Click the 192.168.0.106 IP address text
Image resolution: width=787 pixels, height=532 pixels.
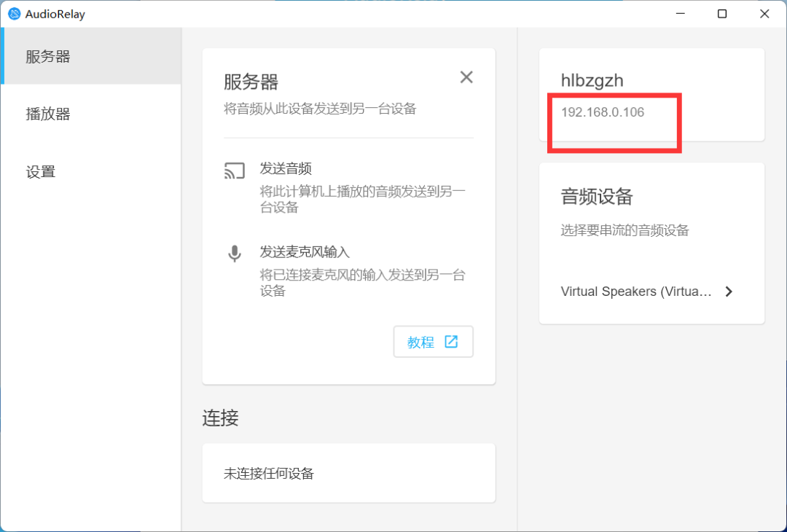[x=603, y=112]
